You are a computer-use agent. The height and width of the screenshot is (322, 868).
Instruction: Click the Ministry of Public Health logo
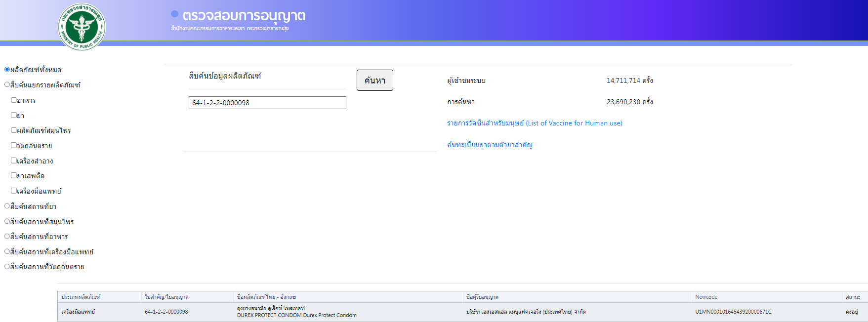(82, 26)
